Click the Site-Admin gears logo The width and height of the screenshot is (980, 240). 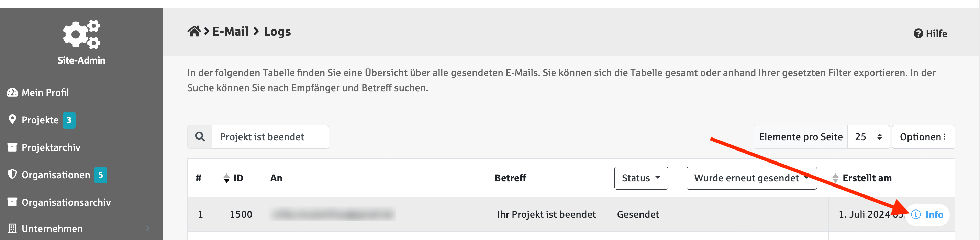tap(81, 34)
